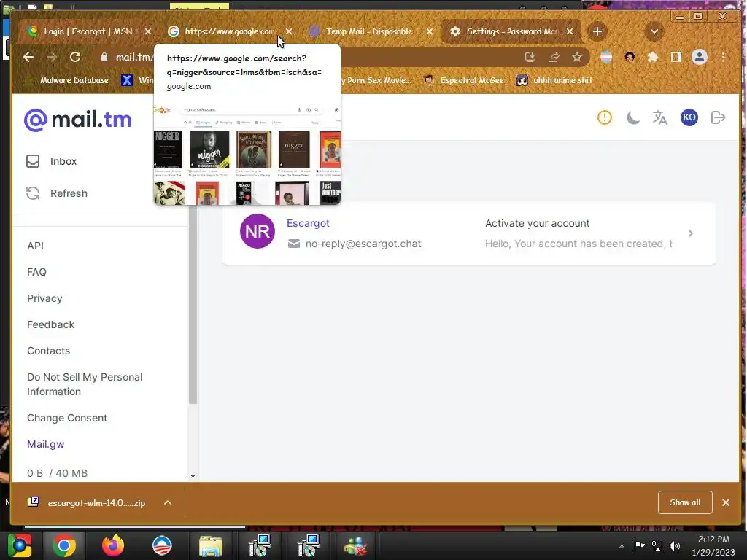Open the Malware Database bookmark

[66, 80]
